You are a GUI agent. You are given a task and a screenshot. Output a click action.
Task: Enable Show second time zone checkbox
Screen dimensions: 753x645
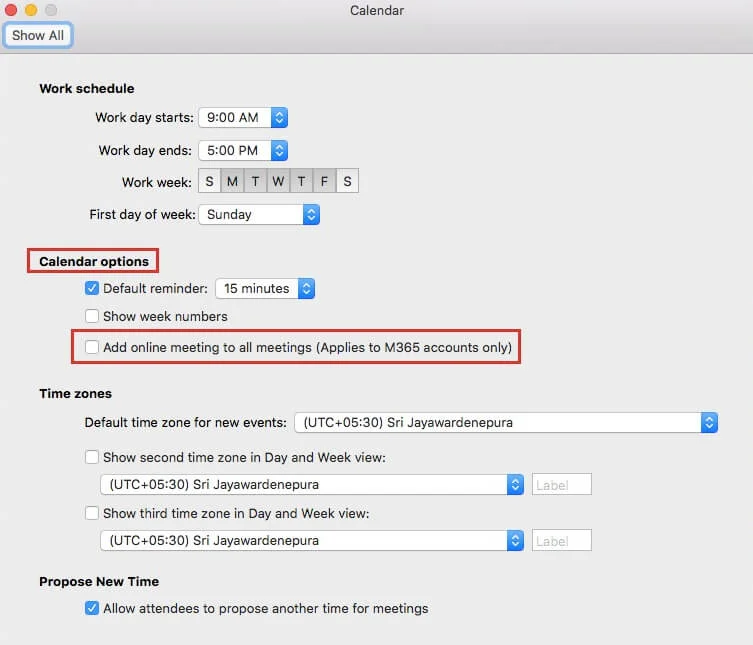pyautogui.click(x=92, y=457)
